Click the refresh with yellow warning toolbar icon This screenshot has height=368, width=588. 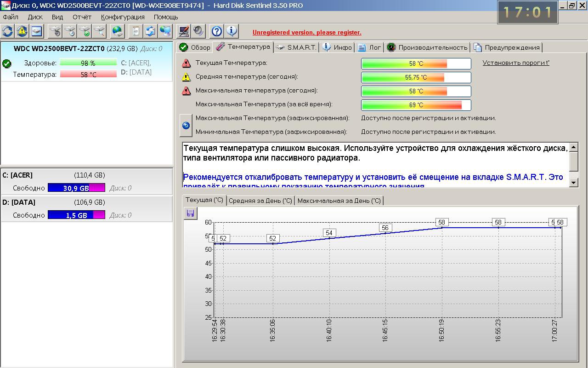click(22, 31)
